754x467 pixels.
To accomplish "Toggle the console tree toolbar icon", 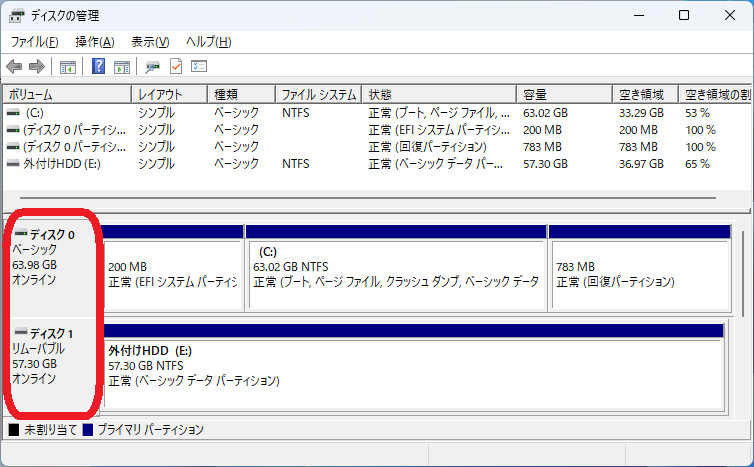I will 68,67.
